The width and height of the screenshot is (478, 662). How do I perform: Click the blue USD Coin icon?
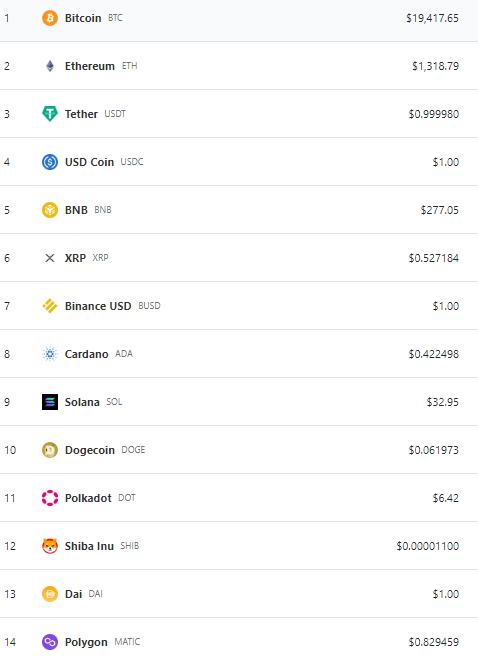tap(50, 162)
